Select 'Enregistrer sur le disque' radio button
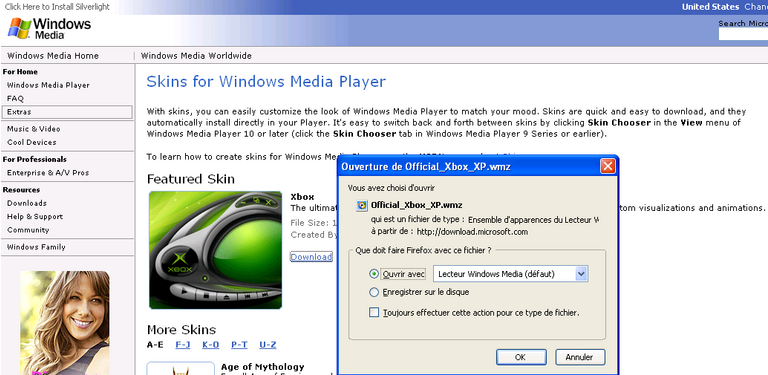The image size is (768, 375). (x=374, y=292)
